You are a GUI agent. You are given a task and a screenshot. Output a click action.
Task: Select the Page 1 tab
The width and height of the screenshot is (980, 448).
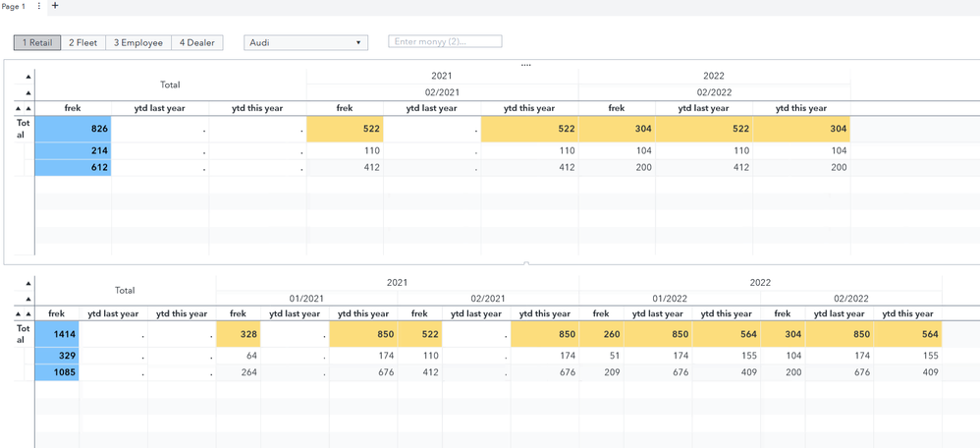click(x=13, y=6)
